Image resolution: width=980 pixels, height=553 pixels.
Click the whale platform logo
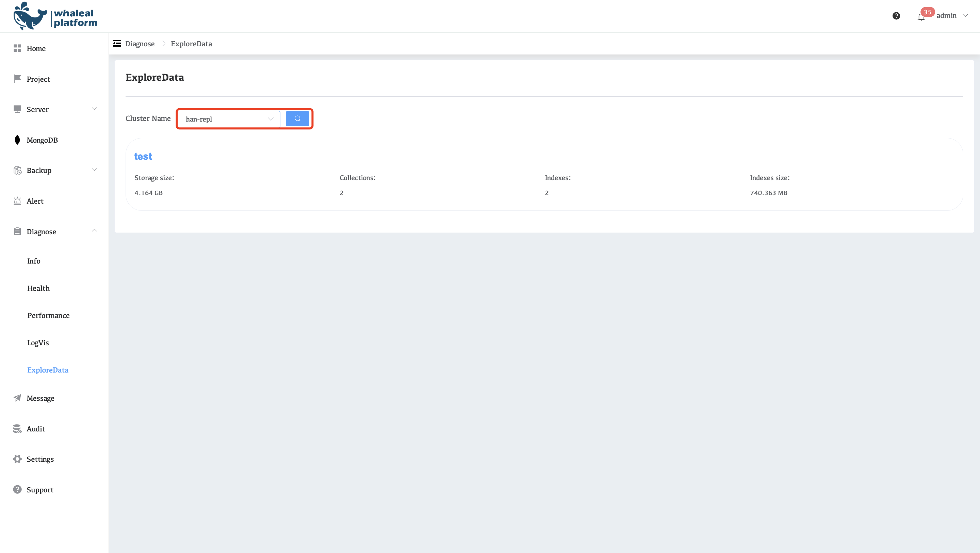[x=55, y=16]
